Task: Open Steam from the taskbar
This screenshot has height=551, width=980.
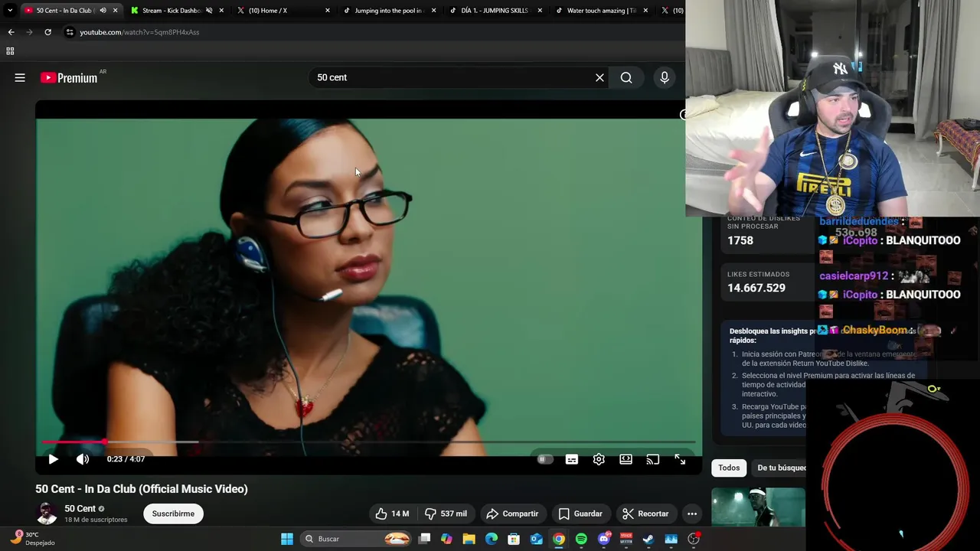Action: point(648,539)
